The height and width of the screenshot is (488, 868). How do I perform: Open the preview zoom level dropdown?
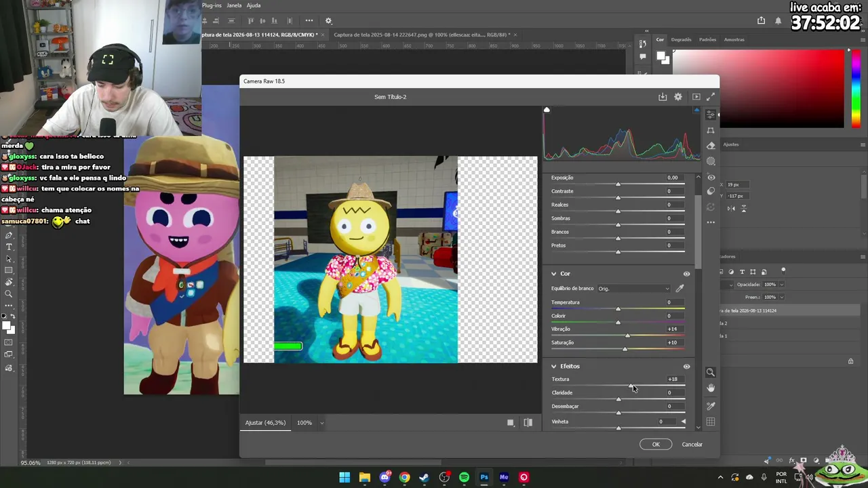[321, 423]
